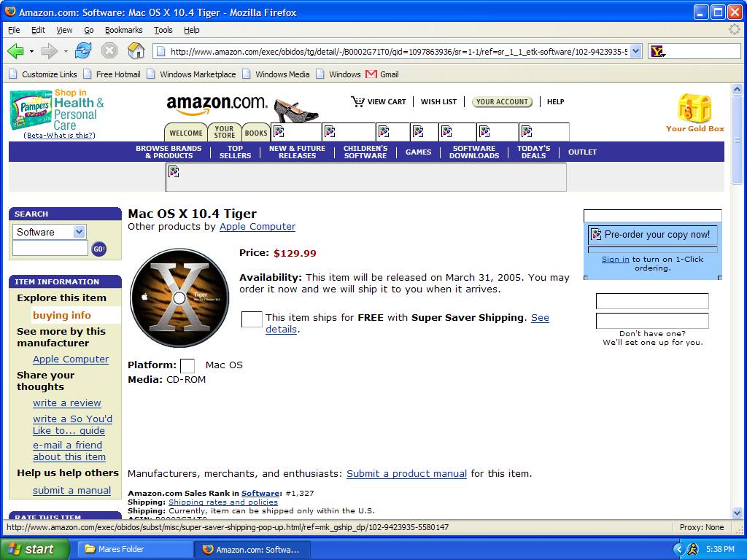Open the Wish List link

(438, 101)
